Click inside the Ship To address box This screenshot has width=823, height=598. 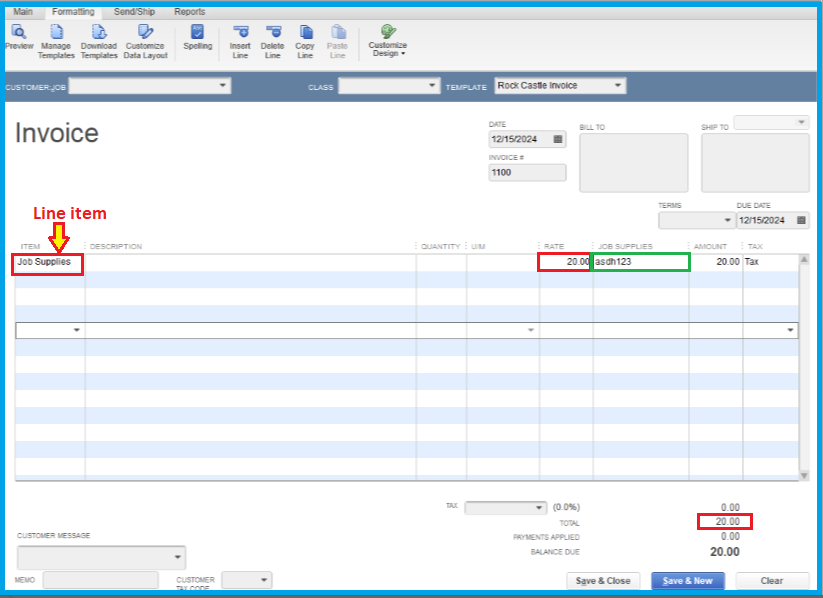click(x=755, y=163)
